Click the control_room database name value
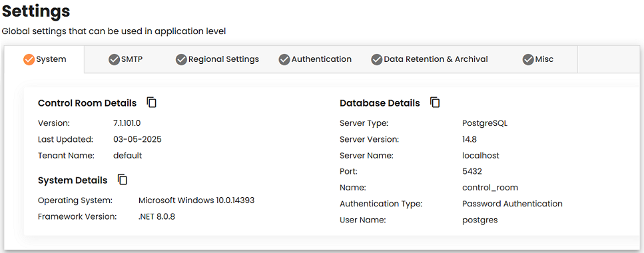 pyautogui.click(x=490, y=188)
